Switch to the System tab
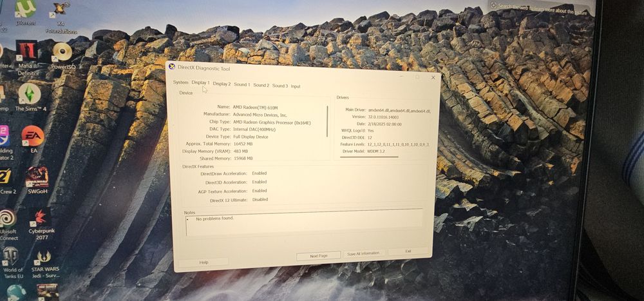 [x=180, y=83]
